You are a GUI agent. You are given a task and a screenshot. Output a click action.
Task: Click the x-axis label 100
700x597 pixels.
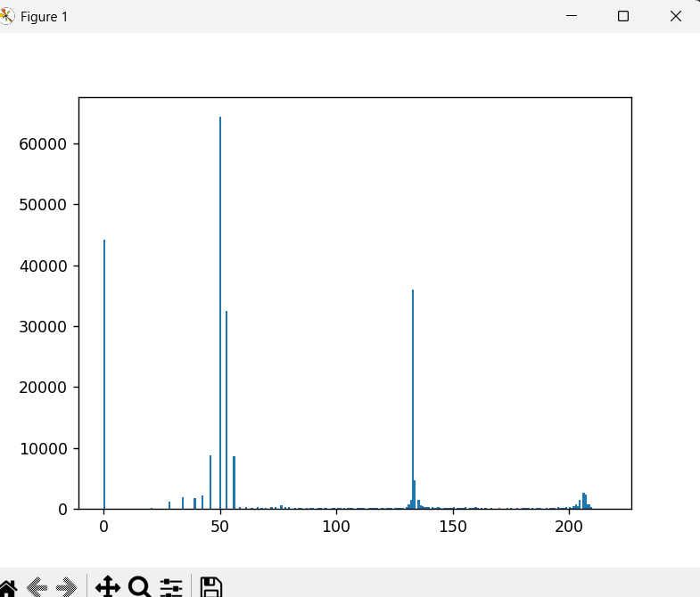pos(336,527)
